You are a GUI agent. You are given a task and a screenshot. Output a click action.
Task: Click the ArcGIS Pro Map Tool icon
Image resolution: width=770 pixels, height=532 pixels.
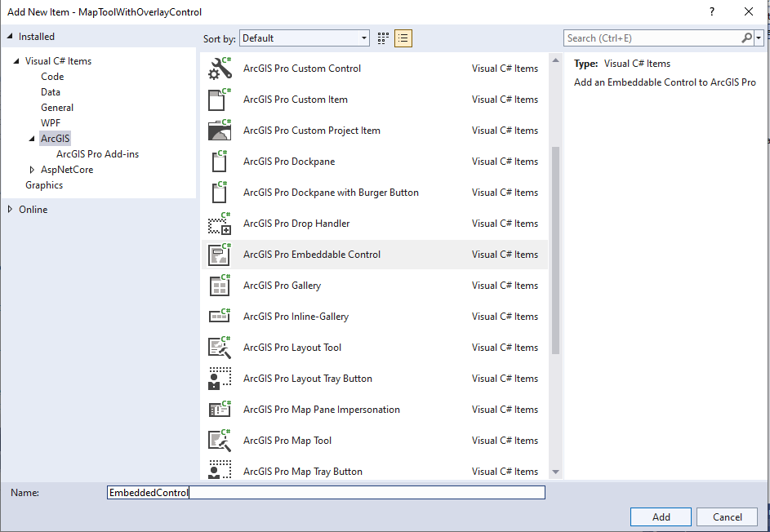click(x=220, y=441)
